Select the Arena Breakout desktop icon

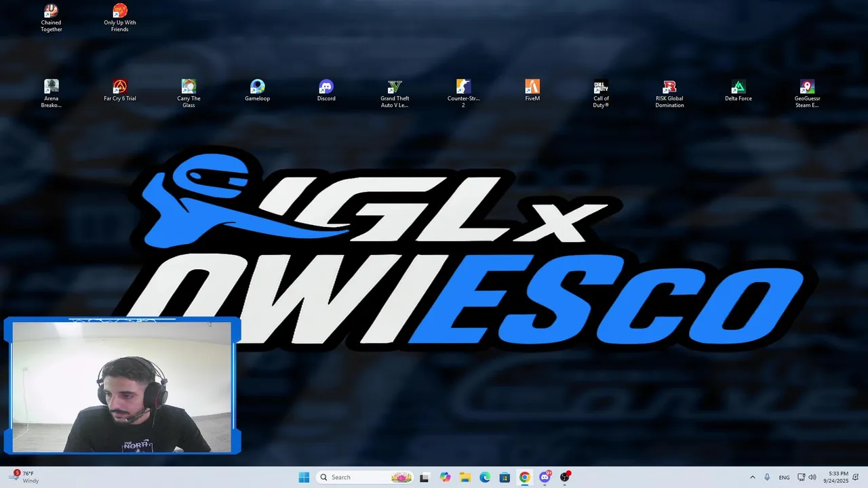(51, 94)
